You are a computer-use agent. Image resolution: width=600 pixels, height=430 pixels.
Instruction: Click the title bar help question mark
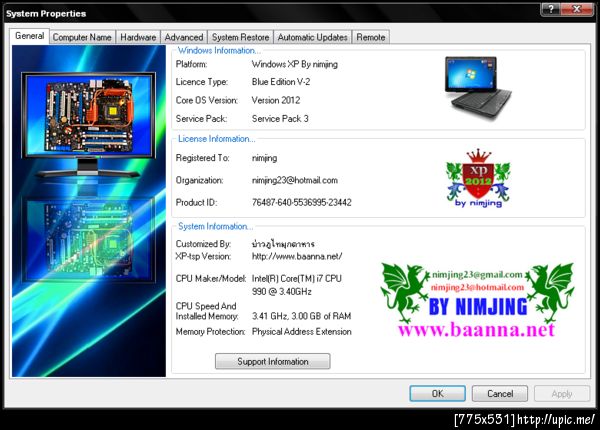click(551, 9)
